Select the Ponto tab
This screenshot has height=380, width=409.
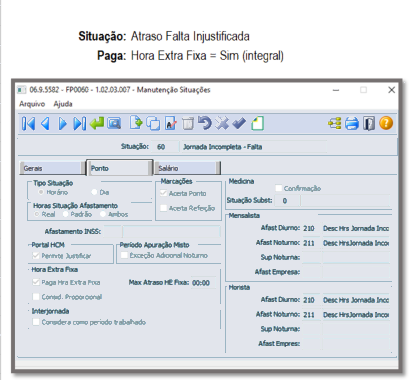(120, 168)
